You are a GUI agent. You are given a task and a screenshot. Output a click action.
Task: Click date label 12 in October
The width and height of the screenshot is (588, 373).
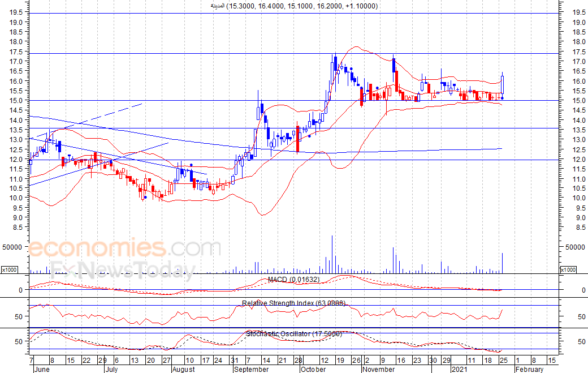click(325, 361)
